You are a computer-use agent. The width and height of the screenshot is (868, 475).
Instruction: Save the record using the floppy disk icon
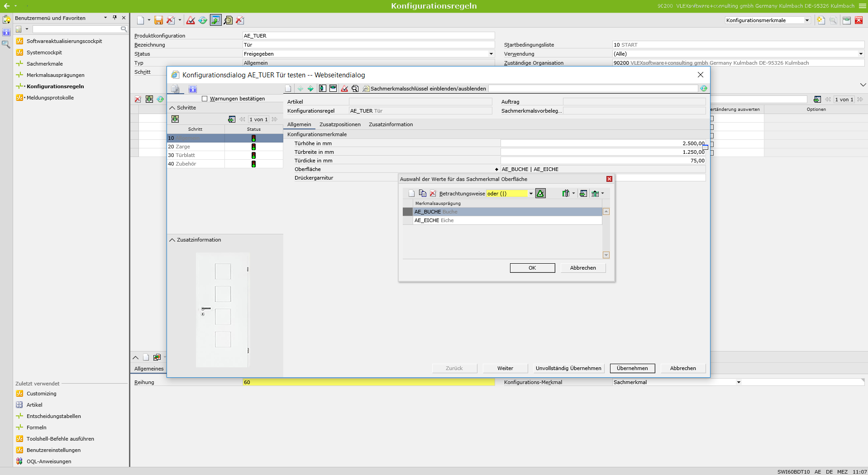coord(159,20)
